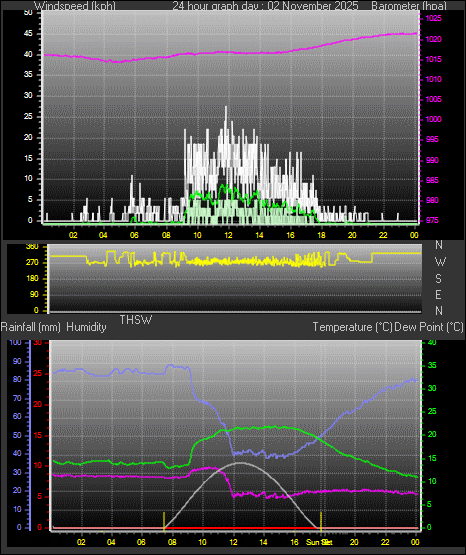Click the 22 hour tick under the wind graph
Viewport: 466px width, 555px height.
click(x=383, y=235)
